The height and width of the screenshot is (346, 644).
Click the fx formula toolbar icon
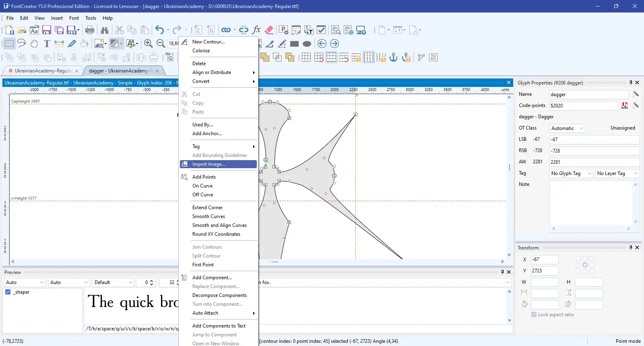click(x=256, y=30)
